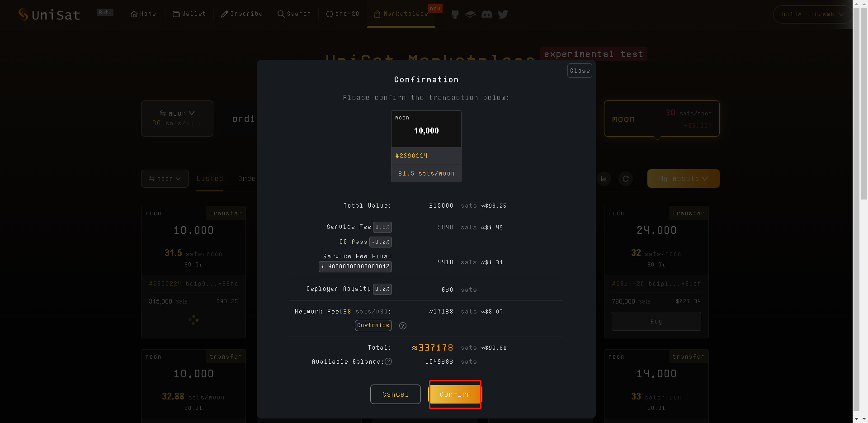Close the Confirmation dialog

pyautogui.click(x=580, y=71)
